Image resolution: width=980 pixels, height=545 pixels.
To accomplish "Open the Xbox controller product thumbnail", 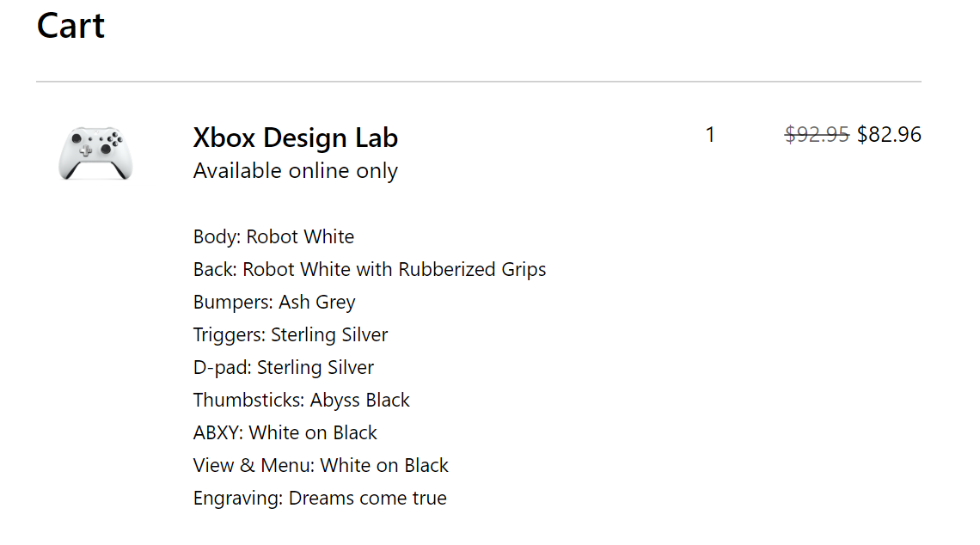I will pos(95,153).
